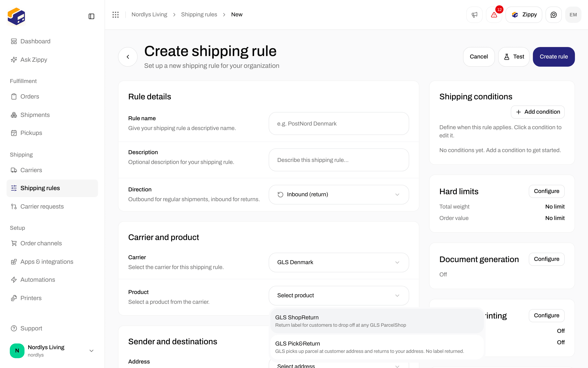The width and height of the screenshot is (588, 368).
Task: Configure the printing section
Action: pos(546,315)
